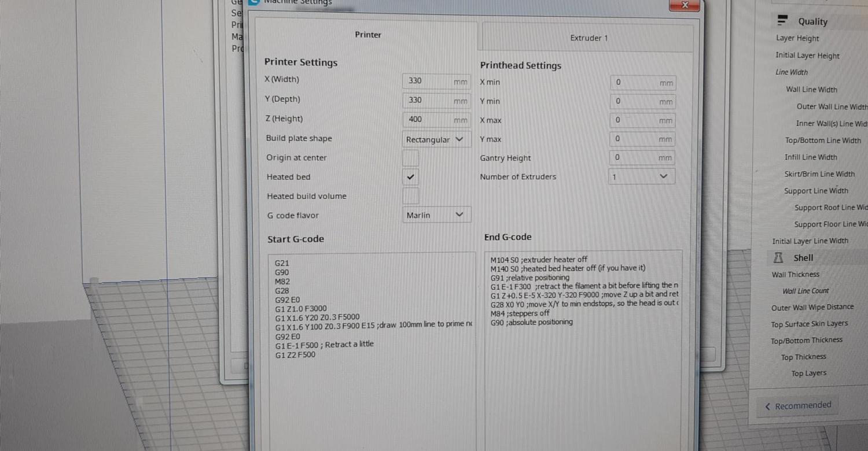
Task: Select the Infill Line Width setting
Action: click(811, 157)
